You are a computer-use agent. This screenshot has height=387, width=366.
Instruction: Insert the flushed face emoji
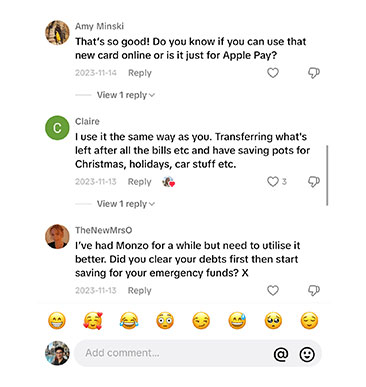coord(165,321)
